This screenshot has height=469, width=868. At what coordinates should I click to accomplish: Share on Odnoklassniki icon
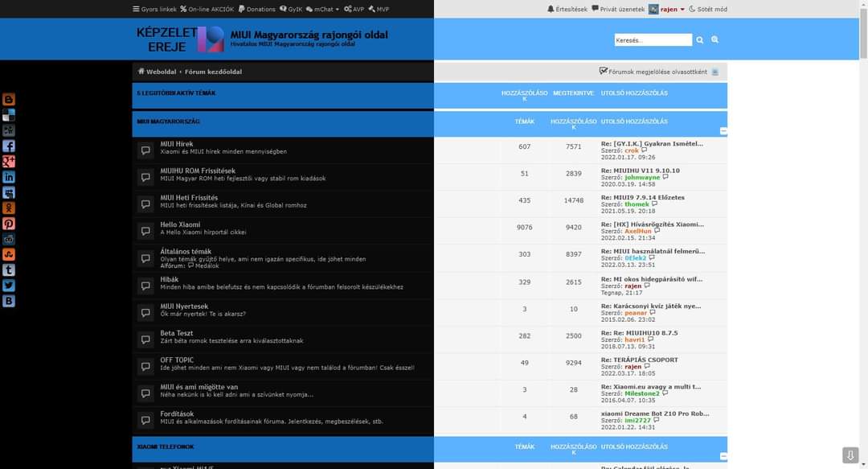(x=8, y=208)
